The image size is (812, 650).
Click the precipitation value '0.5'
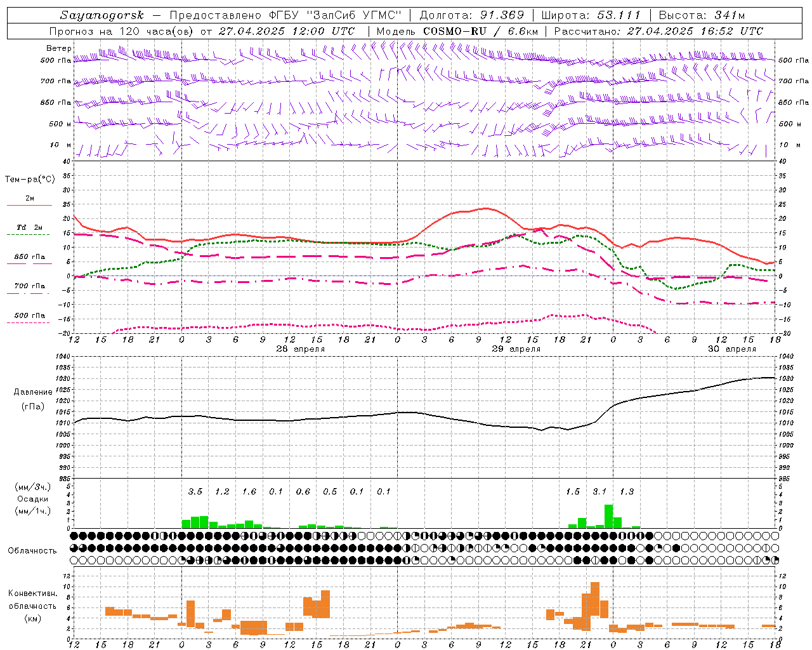(x=330, y=491)
